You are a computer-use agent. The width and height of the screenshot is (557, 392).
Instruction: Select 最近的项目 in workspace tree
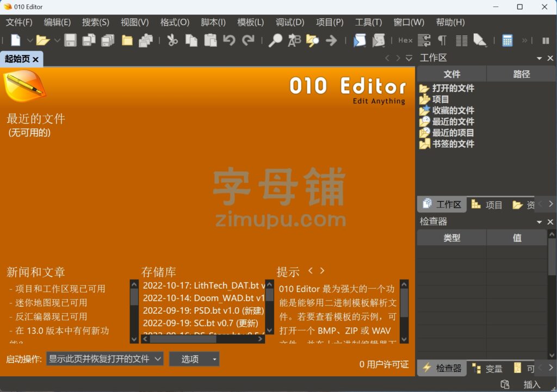point(453,133)
